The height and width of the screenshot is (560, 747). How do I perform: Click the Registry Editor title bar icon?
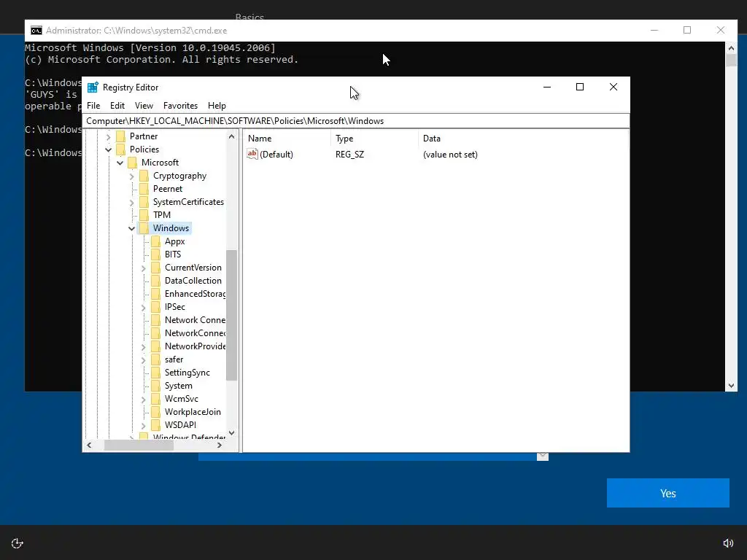(x=93, y=87)
